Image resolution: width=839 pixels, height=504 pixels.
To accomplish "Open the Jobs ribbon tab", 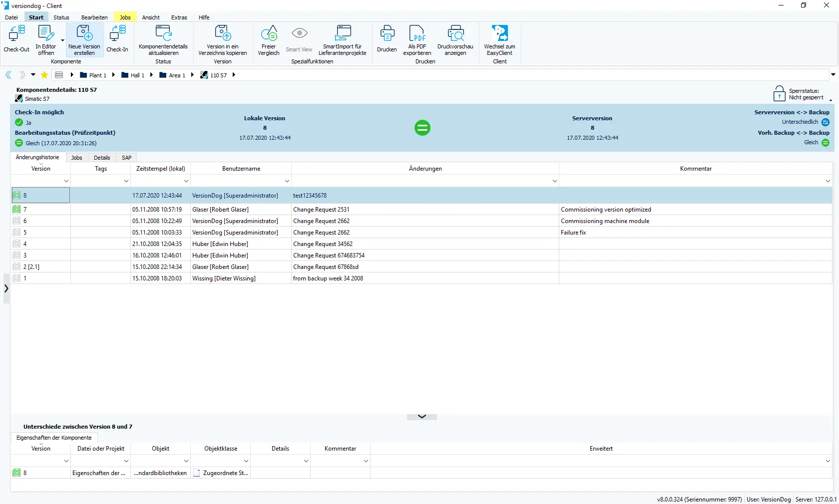I will [x=125, y=17].
